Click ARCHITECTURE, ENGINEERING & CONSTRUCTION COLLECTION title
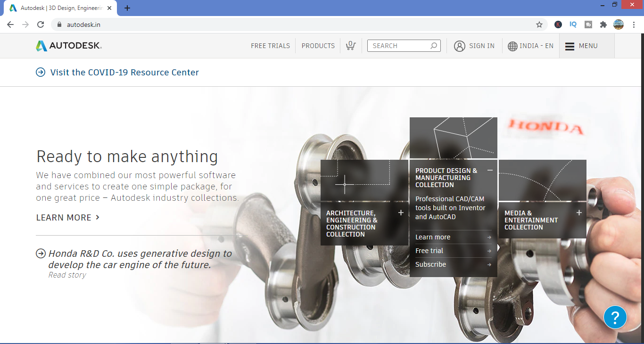 tap(352, 223)
